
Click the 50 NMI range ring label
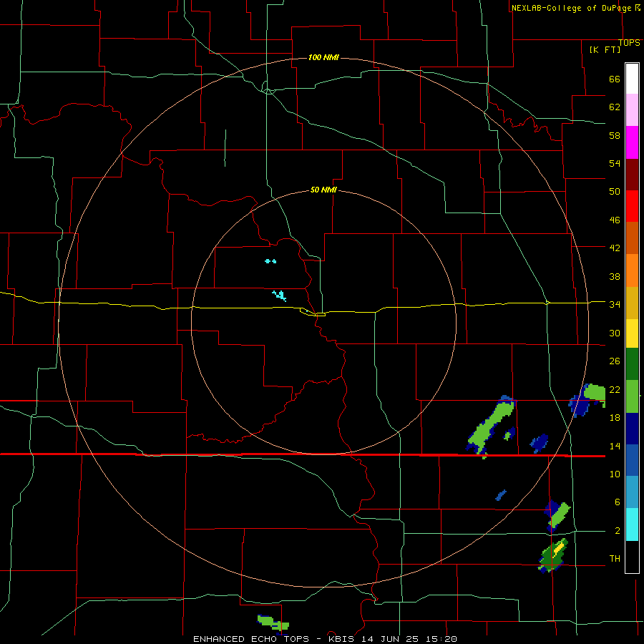point(323,190)
